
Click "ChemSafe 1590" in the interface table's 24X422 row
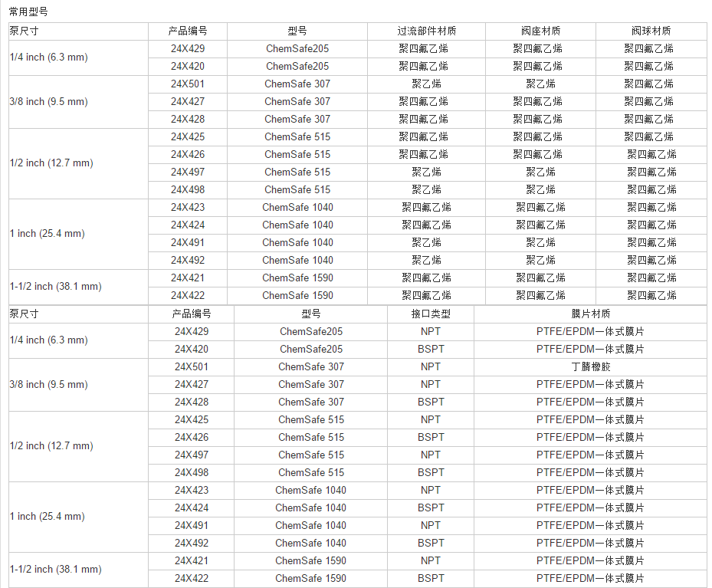[x=310, y=579]
